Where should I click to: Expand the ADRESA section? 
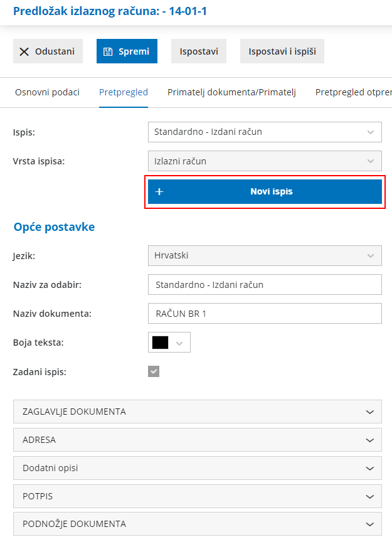pyautogui.click(x=197, y=440)
